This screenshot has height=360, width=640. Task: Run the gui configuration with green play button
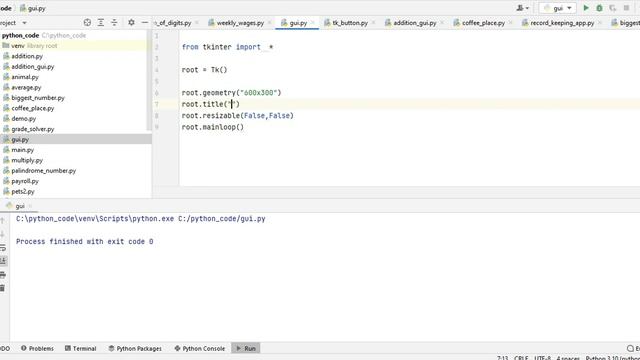tap(586, 8)
